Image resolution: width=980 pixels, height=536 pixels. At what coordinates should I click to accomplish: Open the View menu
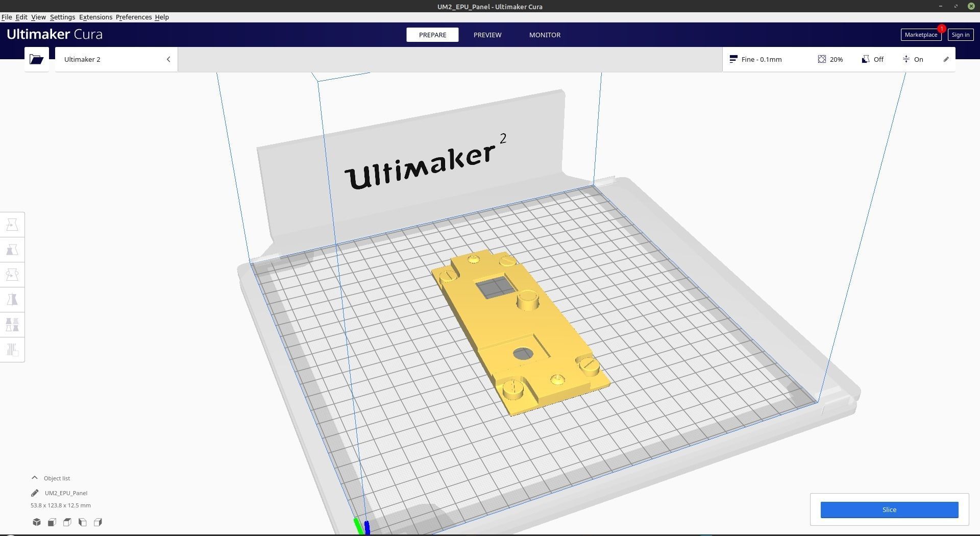pos(38,17)
